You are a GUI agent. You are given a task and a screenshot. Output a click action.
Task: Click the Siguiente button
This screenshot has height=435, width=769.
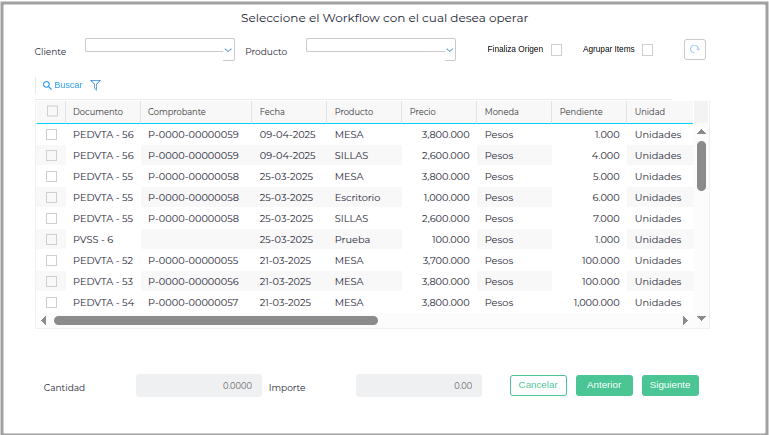[670, 385]
